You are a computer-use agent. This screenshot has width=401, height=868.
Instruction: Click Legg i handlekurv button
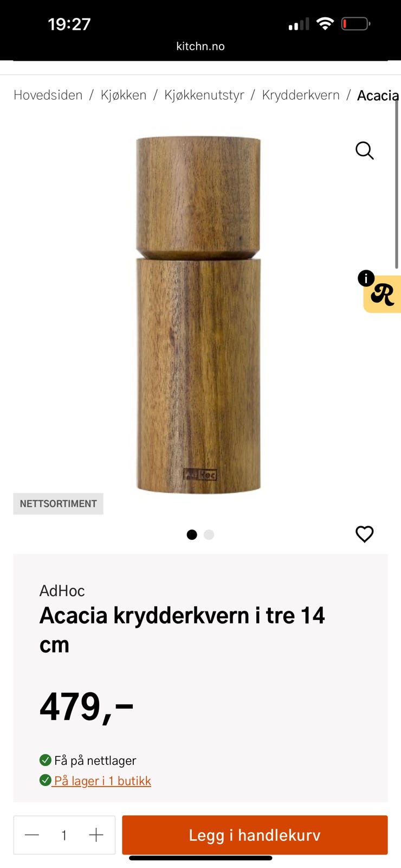tap(255, 835)
